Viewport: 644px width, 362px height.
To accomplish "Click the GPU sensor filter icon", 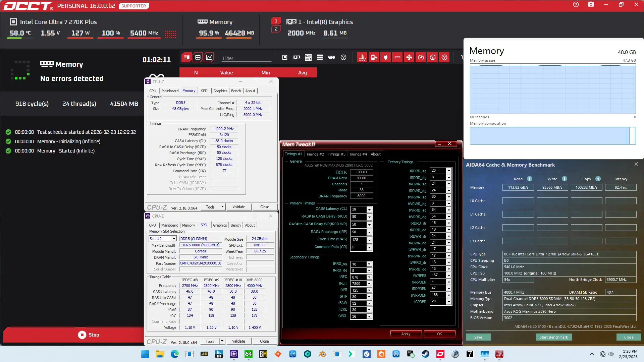I will click(x=297, y=57).
